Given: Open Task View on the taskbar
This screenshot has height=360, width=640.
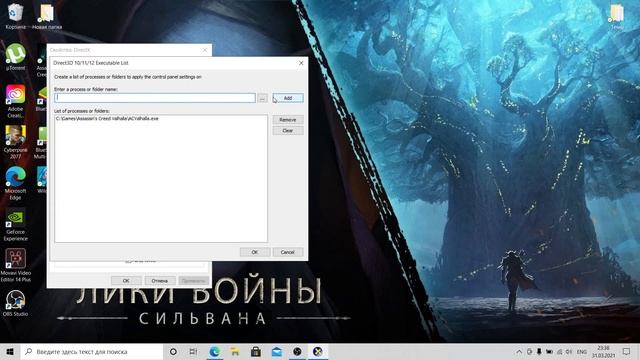Looking at the screenshot, I should point(193,351).
